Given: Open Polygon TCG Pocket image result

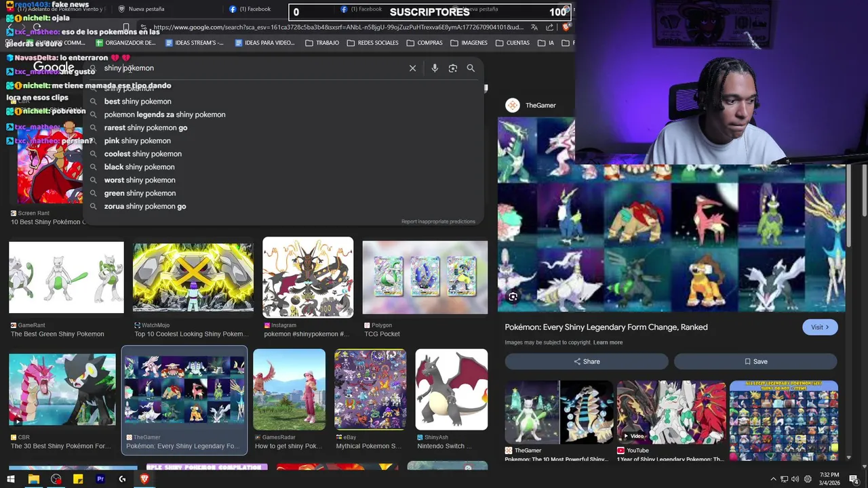Looking at the screenshot, I should [x=425, y=277].
